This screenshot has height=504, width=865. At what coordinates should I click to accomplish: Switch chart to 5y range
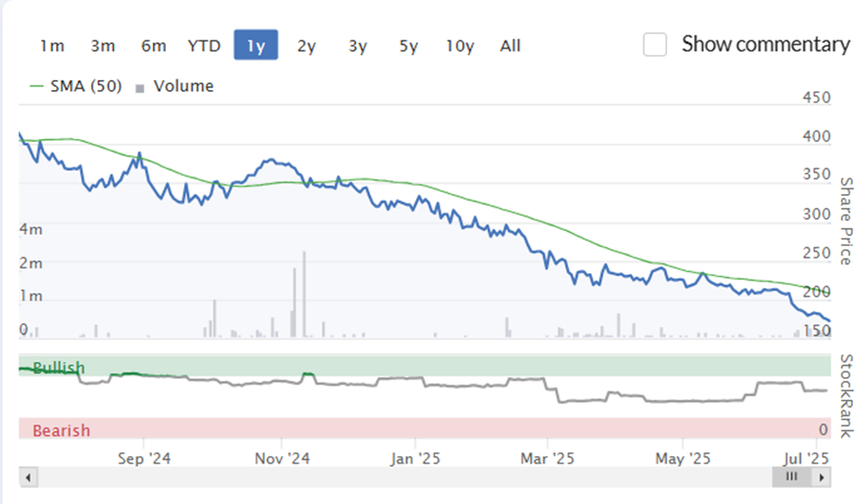(x=409, y=45)
